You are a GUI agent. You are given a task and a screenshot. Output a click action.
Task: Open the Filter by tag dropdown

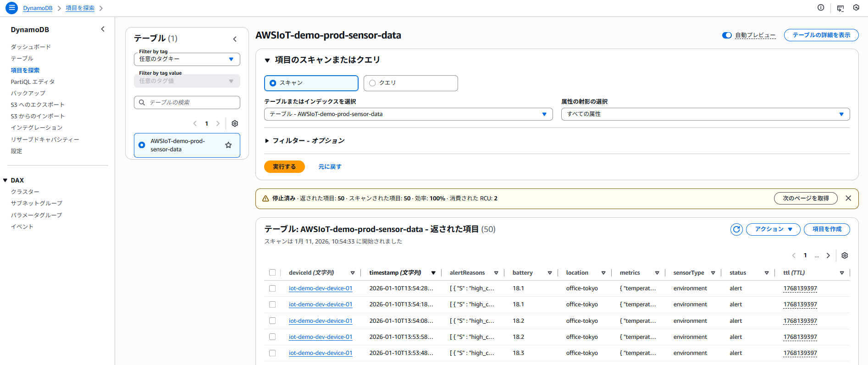(187, 59)
